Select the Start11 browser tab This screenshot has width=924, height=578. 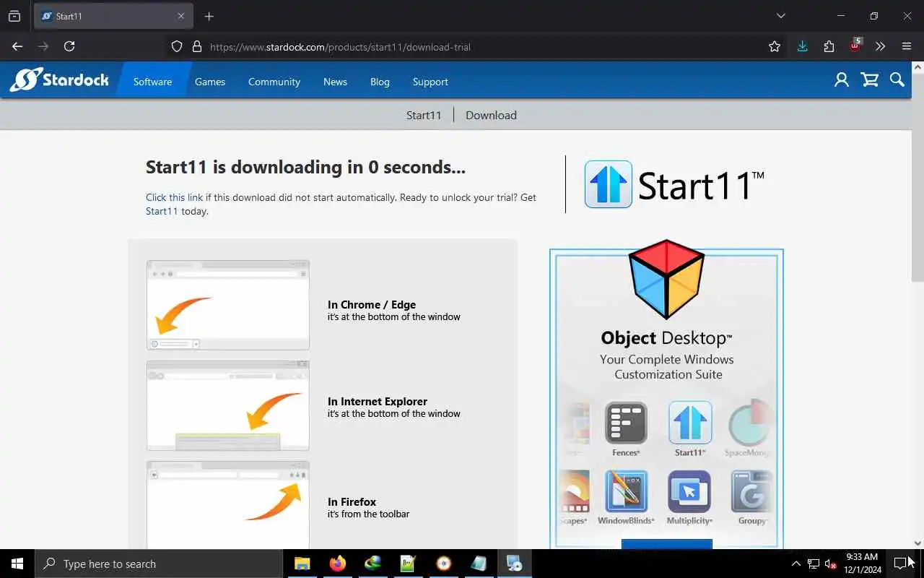tap(113, 16)
